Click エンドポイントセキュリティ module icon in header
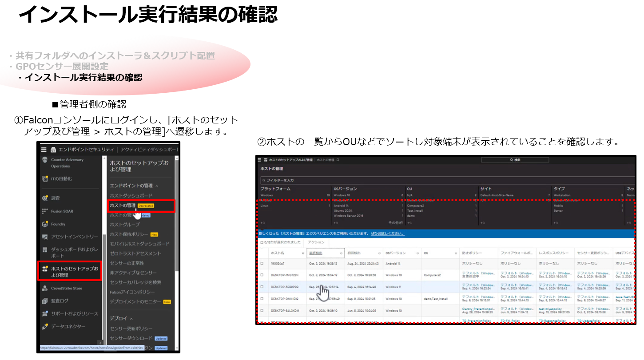The height and width of the screenshot is (360, 644). click(53, 150)
